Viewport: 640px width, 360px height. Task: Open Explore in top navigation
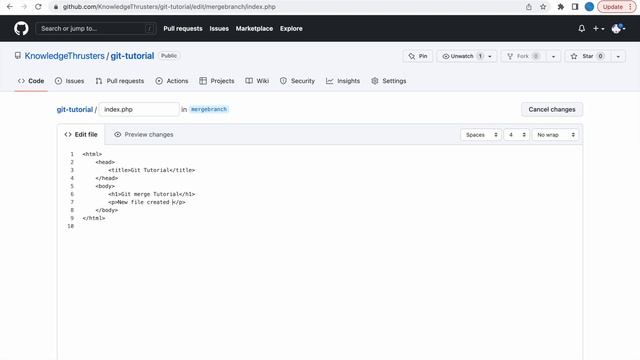coord(291,29)
